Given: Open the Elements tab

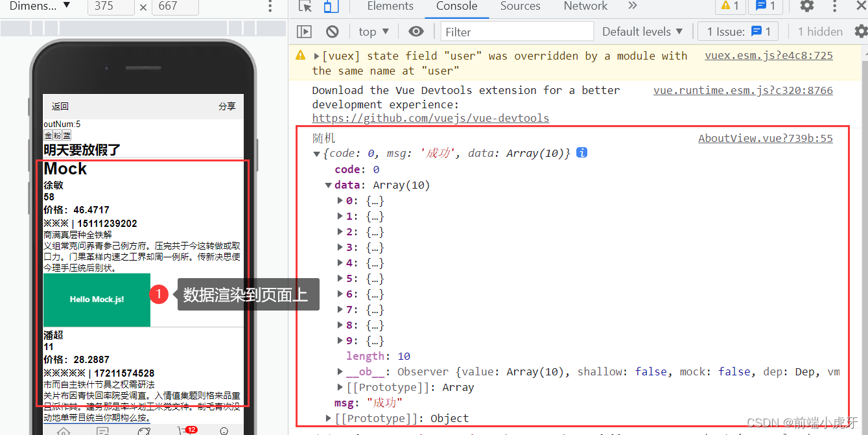Looking at the screenshot, I should coord(390,6).
